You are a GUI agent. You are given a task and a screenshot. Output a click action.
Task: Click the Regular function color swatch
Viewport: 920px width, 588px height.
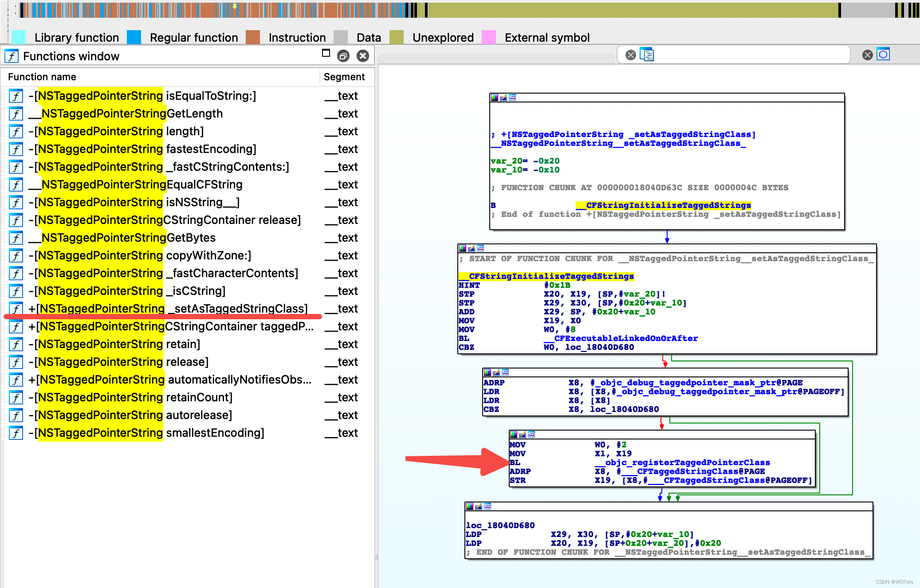[x=134, y=37]
